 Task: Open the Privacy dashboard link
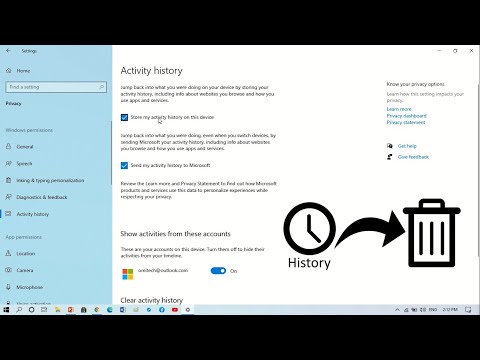point(406,116)
